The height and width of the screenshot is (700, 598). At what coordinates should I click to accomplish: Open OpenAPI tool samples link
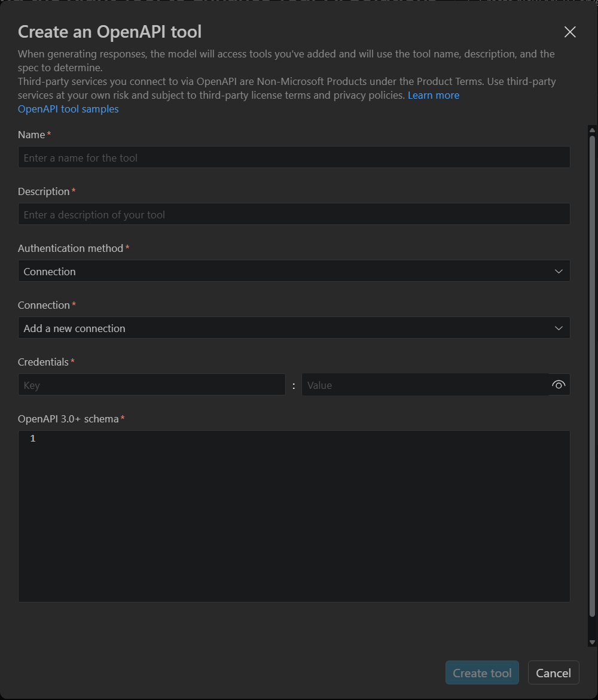68,109
